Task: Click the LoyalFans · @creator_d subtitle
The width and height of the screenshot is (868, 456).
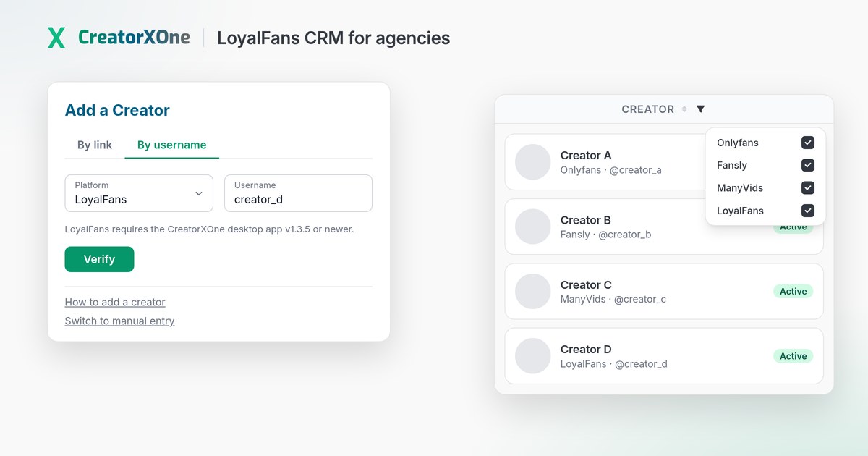Action: 614,363
